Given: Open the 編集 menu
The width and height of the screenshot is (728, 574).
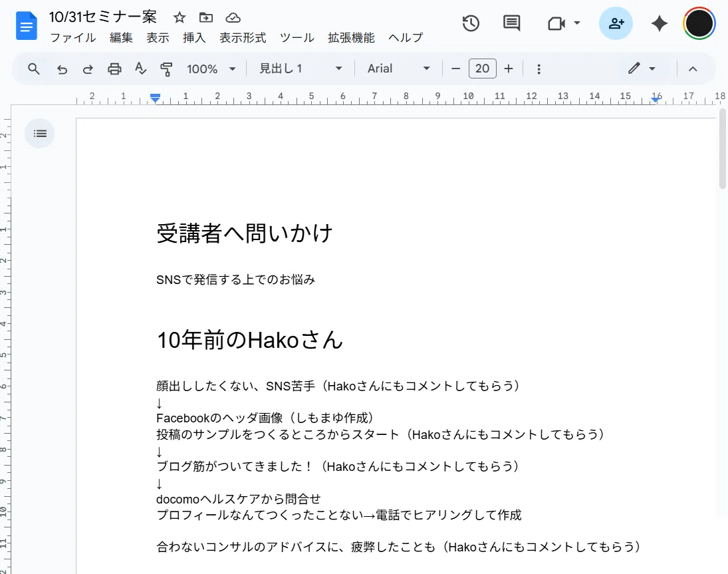Looking at the screenshot, I should tap(121, 38).
